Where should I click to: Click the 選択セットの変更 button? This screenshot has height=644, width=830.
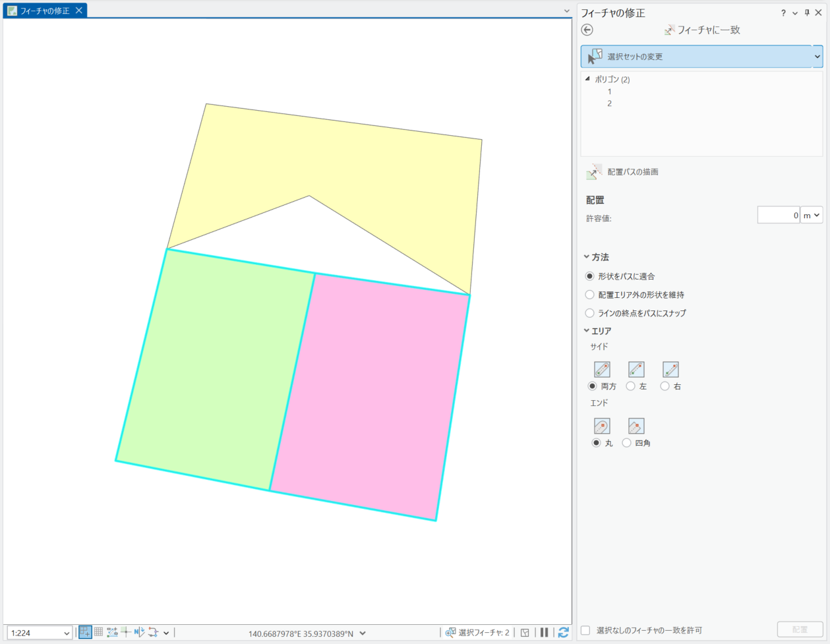[696, 57]
